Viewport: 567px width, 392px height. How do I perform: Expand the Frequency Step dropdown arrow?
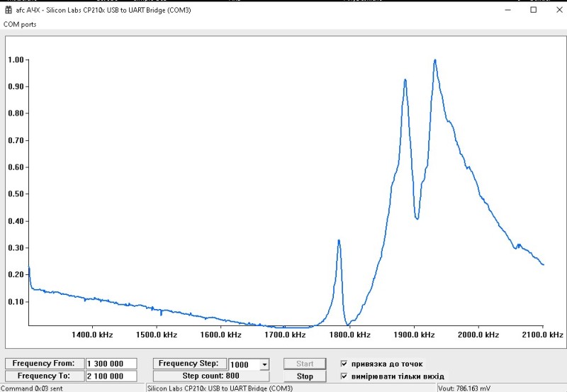pyautogui.click(x=264, y=364)
